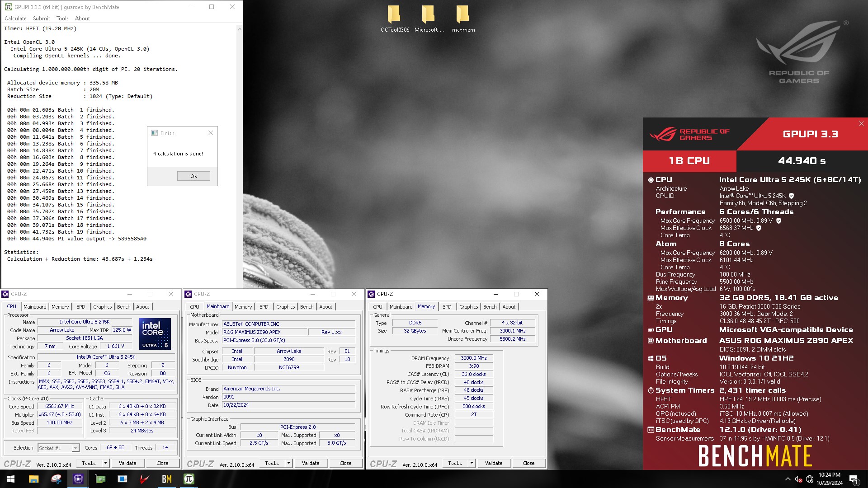Open the maxmem desktop folder
The width and height of the screenshot is (868, 488).
click(463, 19)
